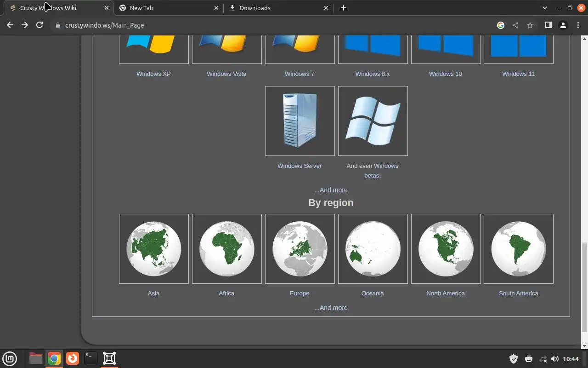Screen dimensions: 588x368
Task: Open the Oceania text link
Action: tap(373, 293)
